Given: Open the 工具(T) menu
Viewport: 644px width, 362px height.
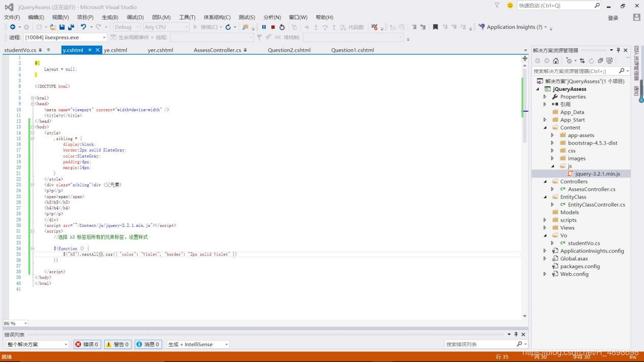Looking at the screenshot, I should click(x=187, y=17).
